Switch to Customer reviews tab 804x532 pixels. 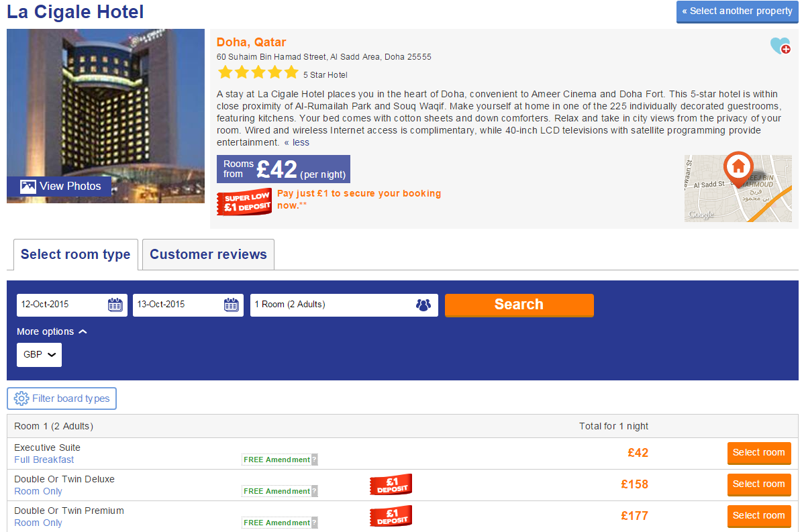coord(208,254)
